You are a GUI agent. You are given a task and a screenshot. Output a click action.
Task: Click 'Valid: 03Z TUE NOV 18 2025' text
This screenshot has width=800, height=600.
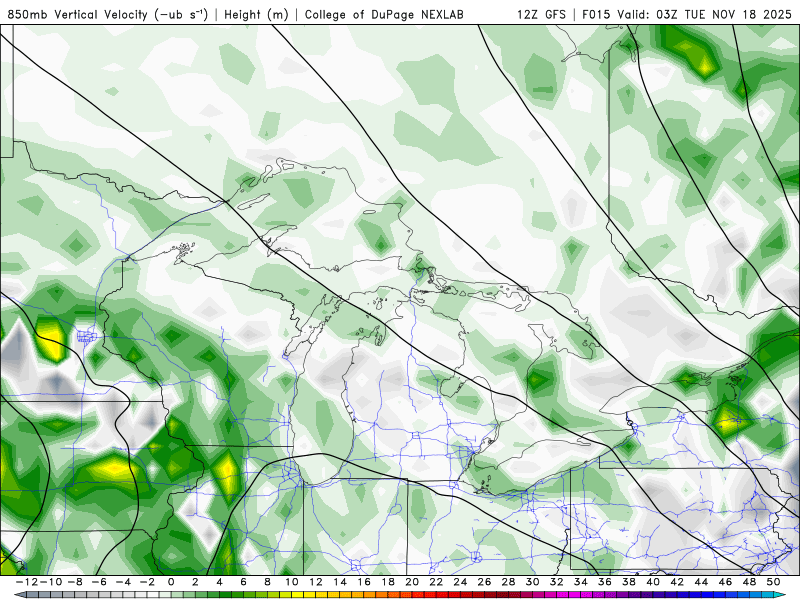(x=705, y=14)
